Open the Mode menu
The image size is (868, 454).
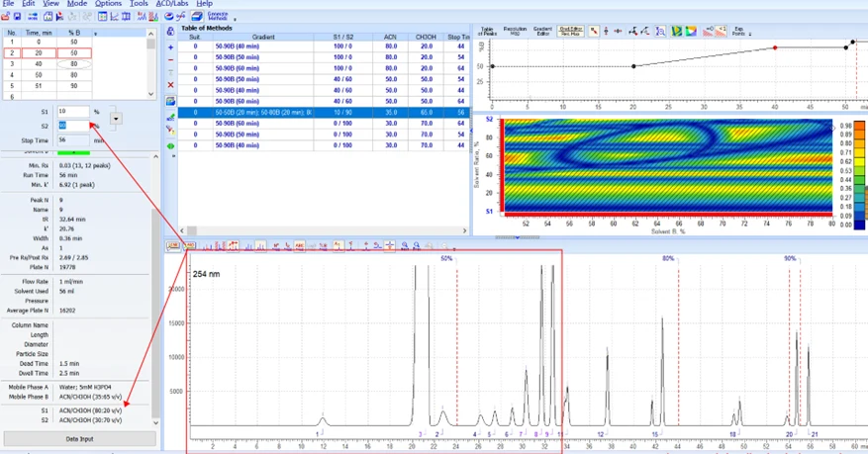point(77,3)
